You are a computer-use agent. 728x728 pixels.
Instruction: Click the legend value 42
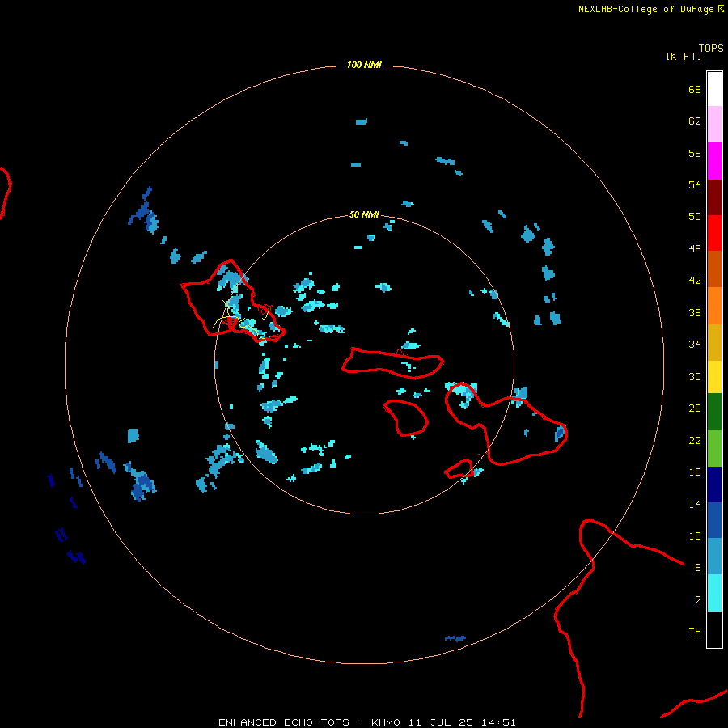pos(695,280)
